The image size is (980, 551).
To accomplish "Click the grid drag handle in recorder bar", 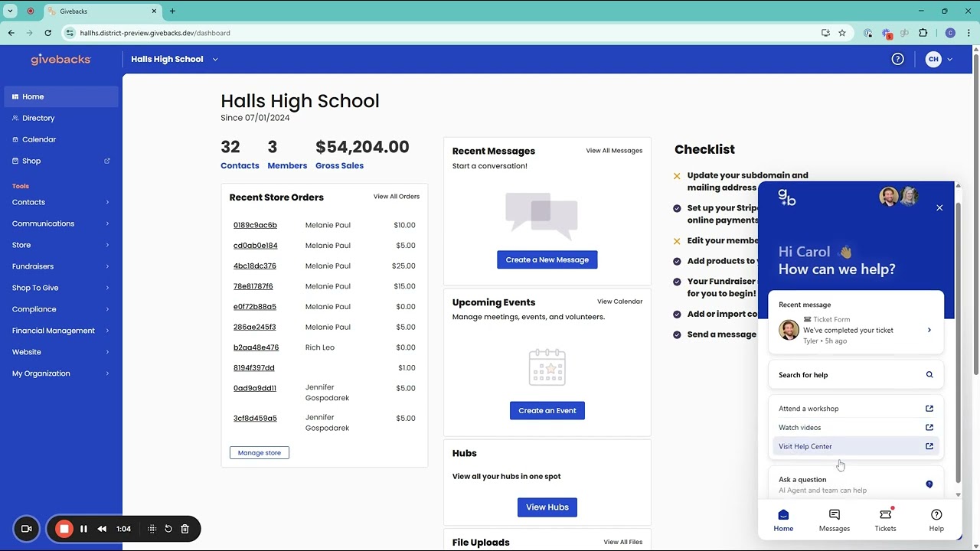I will click(x=152, y=529).
